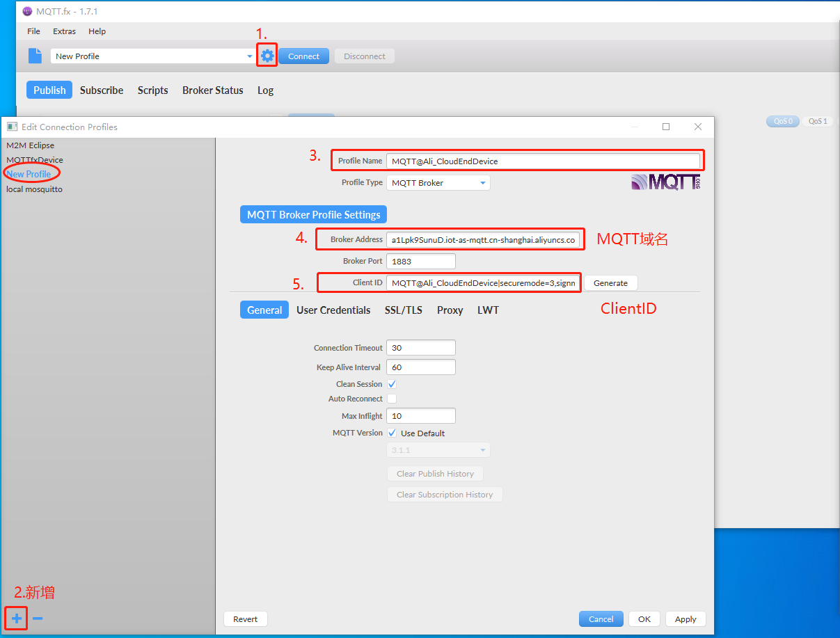
Task: Close Edit Connection Profiles window
Action: pyautogui.click(x=698, y=127)
